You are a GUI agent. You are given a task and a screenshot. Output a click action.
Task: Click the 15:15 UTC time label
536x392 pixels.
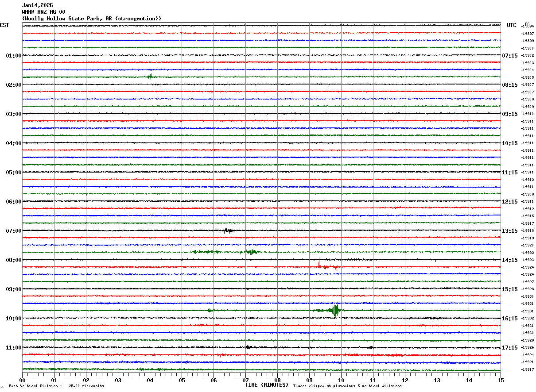(510, 289)
